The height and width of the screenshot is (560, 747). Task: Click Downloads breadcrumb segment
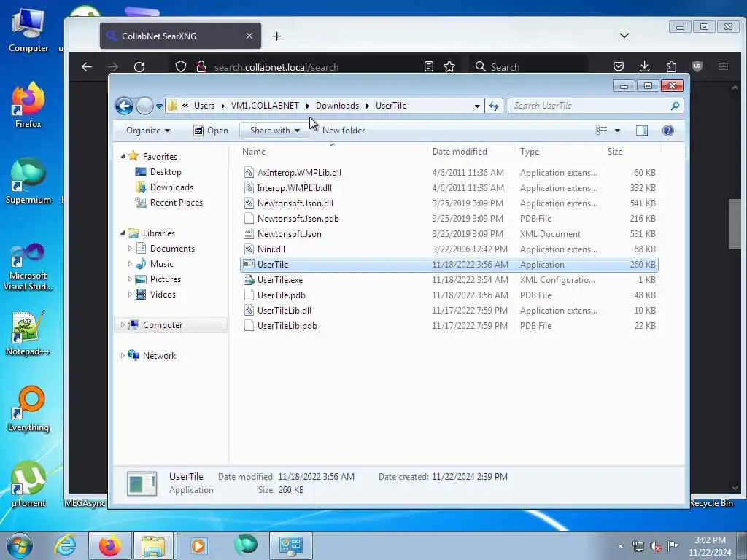pos(337,106)
